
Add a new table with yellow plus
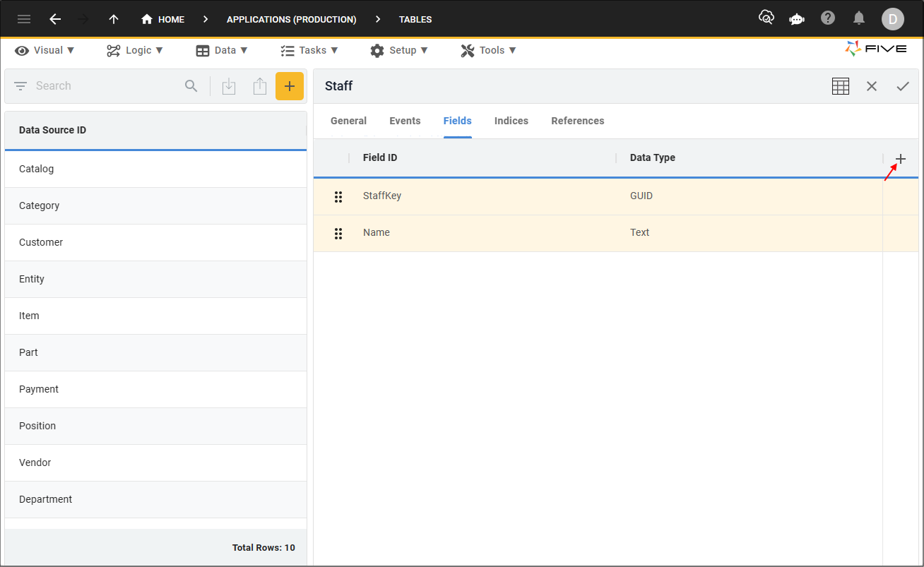pos(290,86)
